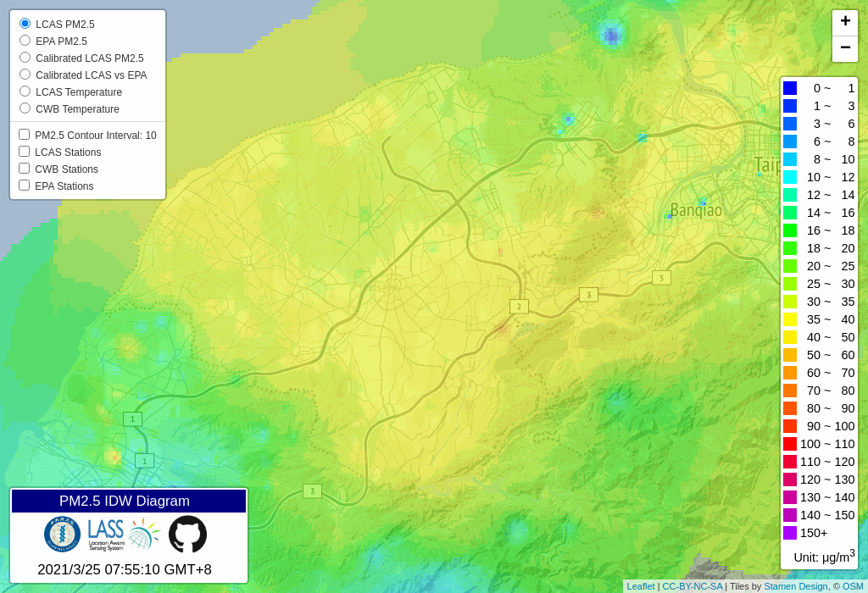Open the Academia Sinica logo
Screen dimensions: 868x593
tap(63, 535)
